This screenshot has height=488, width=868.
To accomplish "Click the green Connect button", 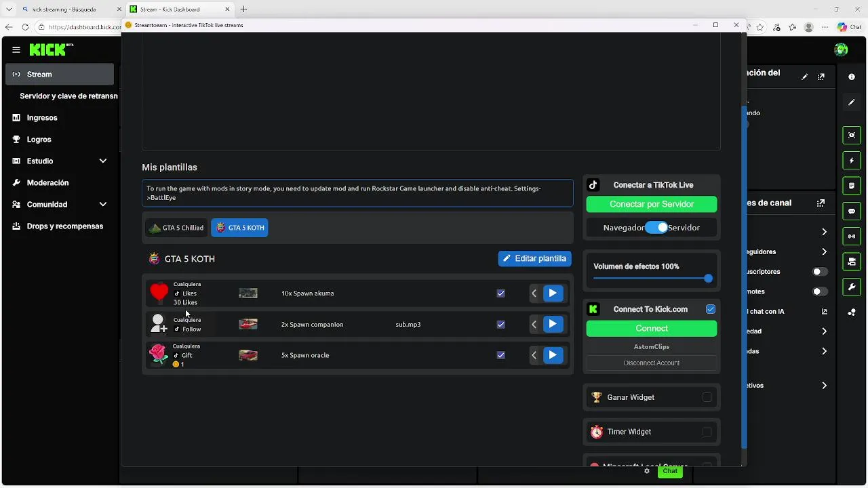I will [652, 328].
